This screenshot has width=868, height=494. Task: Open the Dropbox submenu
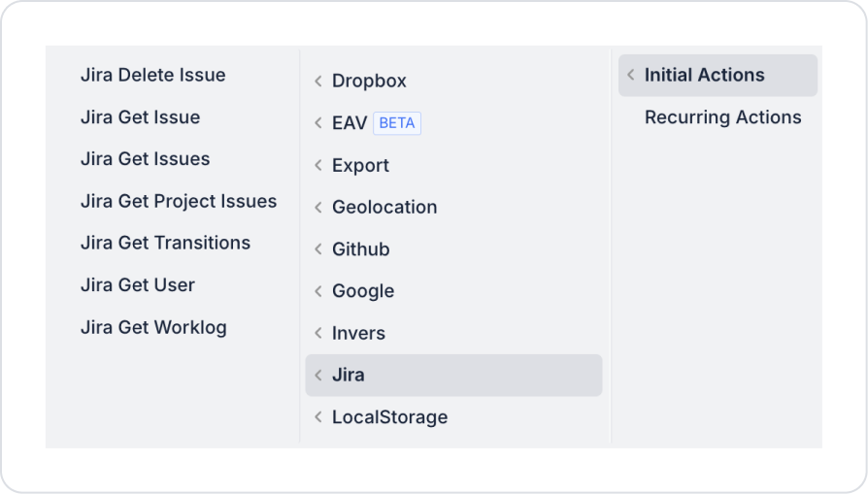(x=453, y=82)
